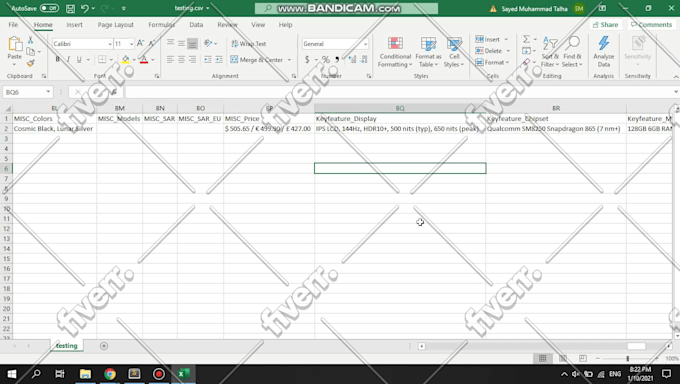Click the Copy icon
Screen dimensions: 680x384
click(30, 52)
